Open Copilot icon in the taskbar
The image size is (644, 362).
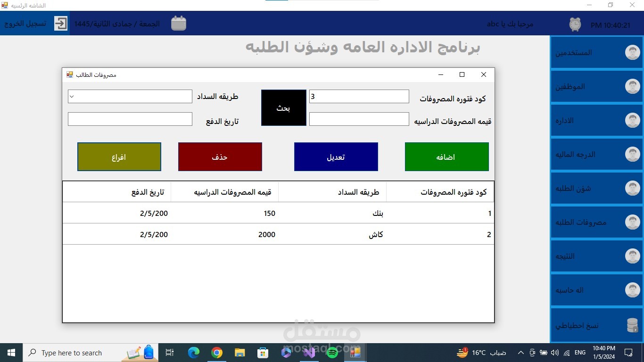click(286, 353)
